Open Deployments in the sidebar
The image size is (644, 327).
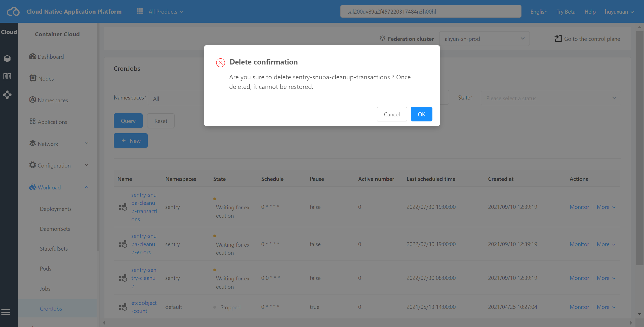(x=56, y=209)
